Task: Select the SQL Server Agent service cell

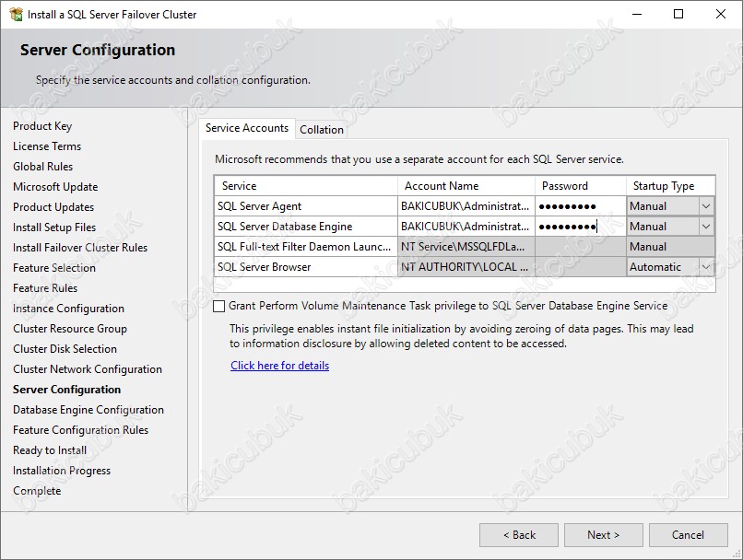Action: point(306,206)
